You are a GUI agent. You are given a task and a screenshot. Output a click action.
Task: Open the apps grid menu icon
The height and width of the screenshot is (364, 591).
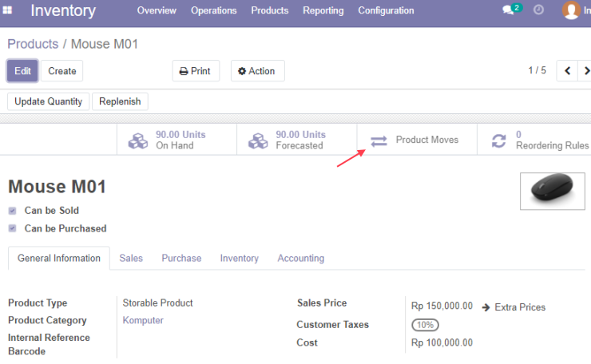pyautogui.click(x=7, y=10)
